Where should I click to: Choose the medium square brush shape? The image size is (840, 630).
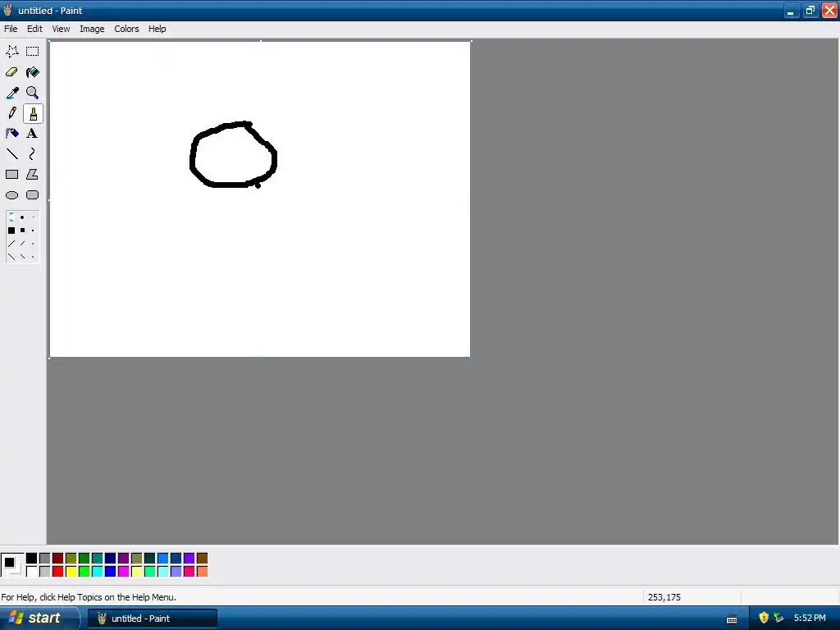click(x=22, y=231)
